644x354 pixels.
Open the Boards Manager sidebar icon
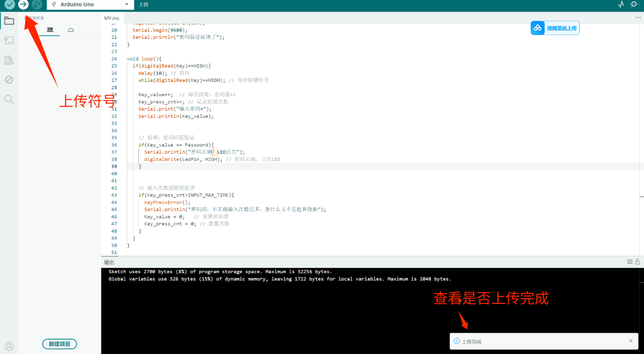coord(9,40)
